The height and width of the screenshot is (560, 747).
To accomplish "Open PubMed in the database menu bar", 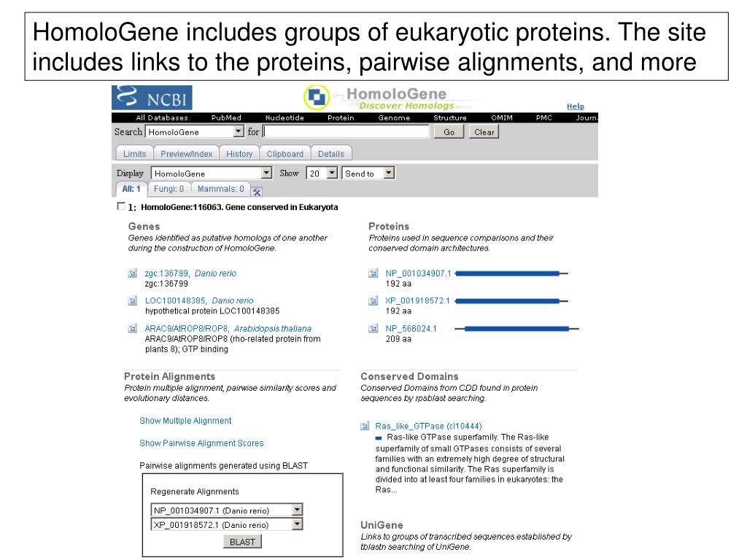I will coord(226,117).
